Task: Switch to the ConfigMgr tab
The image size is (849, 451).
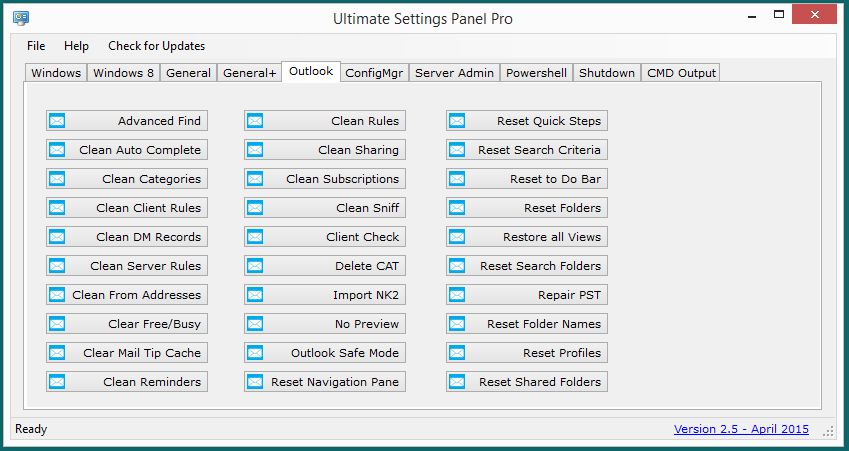Action: pos(374,73)
